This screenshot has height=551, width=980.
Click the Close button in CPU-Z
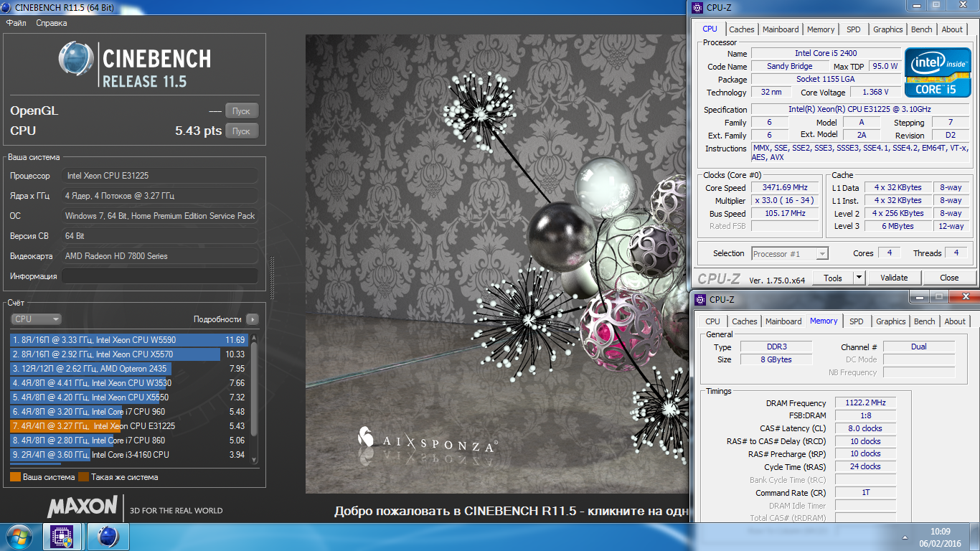(949, 278)
